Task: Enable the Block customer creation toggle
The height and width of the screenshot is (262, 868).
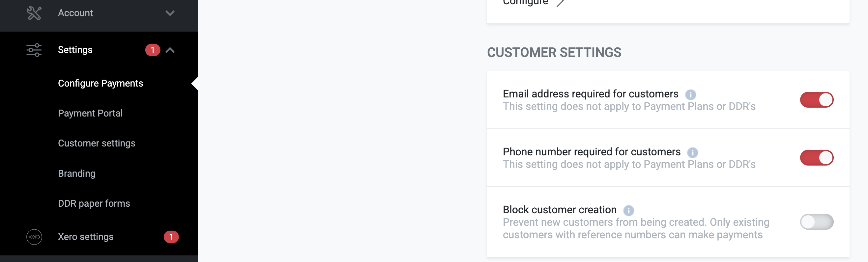Action: pyautogui.click(x=816, y=222)
